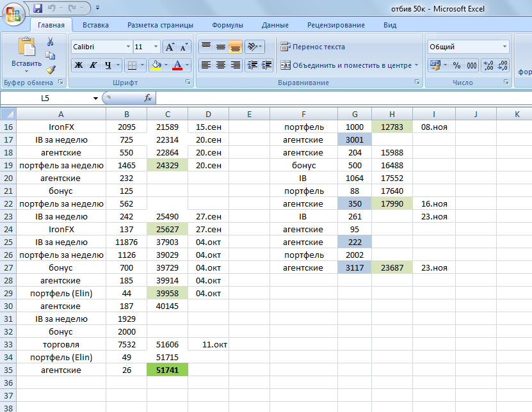Apply yellow fill color bucket
Viewport: 532px width, 412px height.
click(156, 65)
